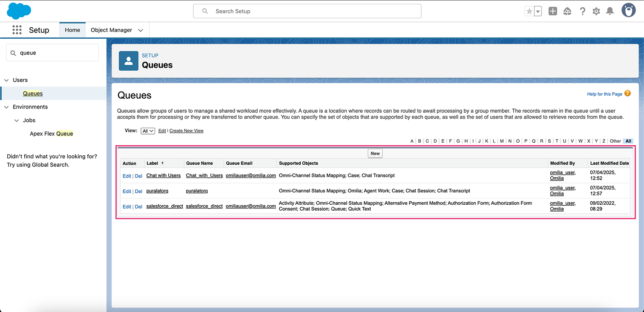Open the Notifications bell icon

click(610, 11)
